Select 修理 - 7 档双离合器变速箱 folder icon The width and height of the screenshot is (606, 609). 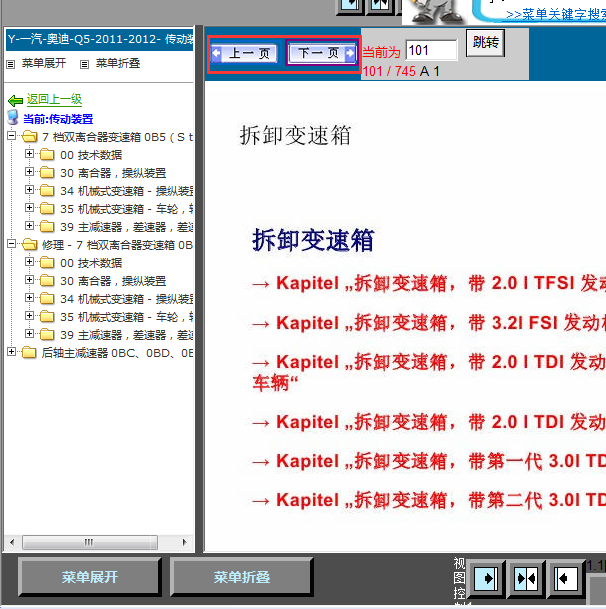click(x=30, y=245)
